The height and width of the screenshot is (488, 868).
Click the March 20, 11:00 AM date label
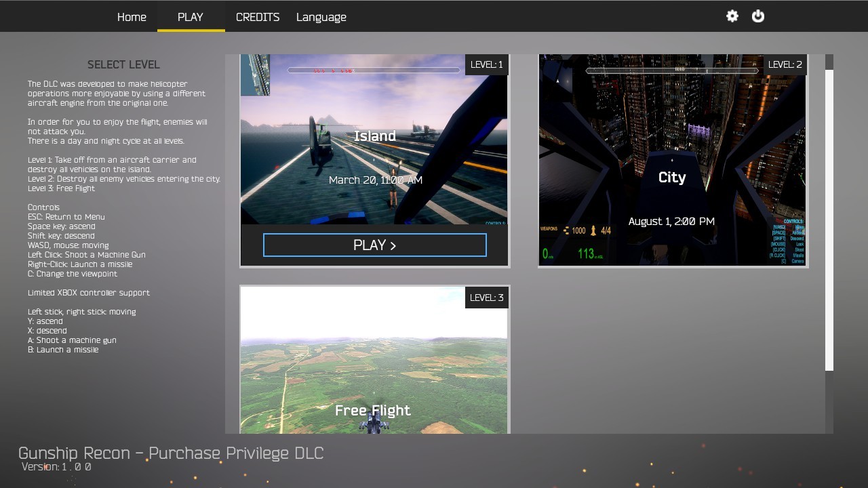coord(376,180)
